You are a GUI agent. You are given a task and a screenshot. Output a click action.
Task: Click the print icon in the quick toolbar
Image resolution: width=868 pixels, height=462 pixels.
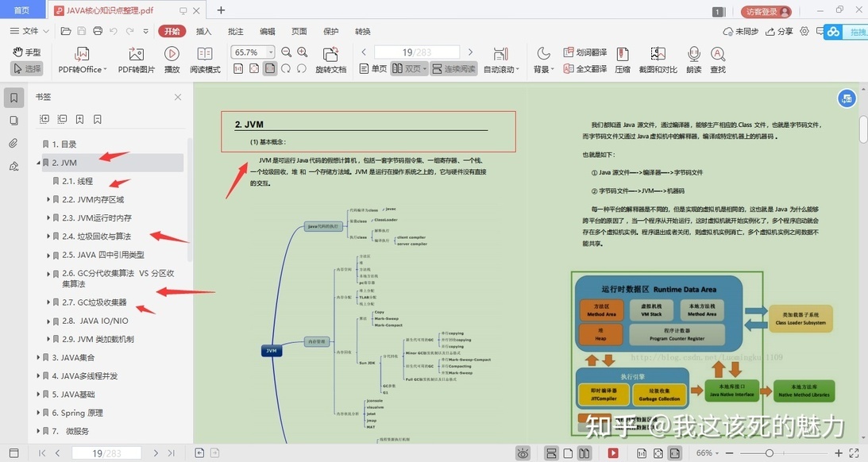click(98, 31)
